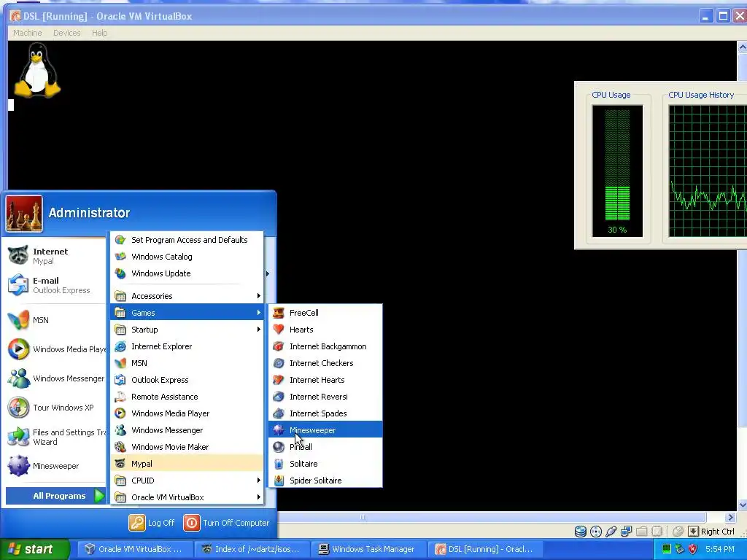The image size is (747, 560).
Task: Click the Windows Media Player icon in All Programs
Action: pos(120,413)
